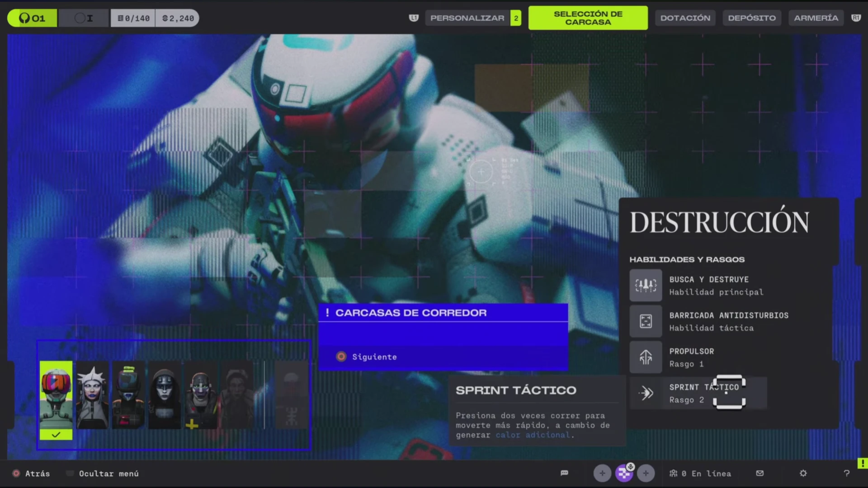Click the Atrás back button
The image size is (868, 488).
click(x=32, y=474)
